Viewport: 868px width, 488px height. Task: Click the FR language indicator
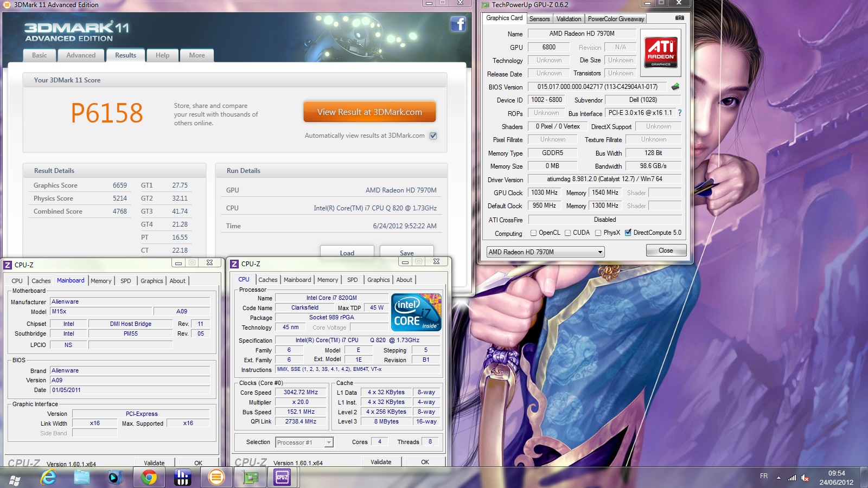764,476
